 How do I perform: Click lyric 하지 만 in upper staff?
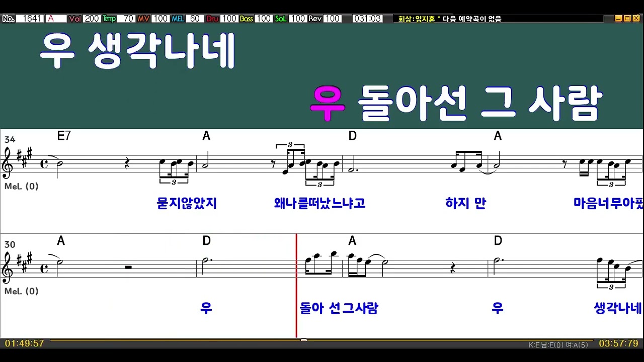click(465, 203)
